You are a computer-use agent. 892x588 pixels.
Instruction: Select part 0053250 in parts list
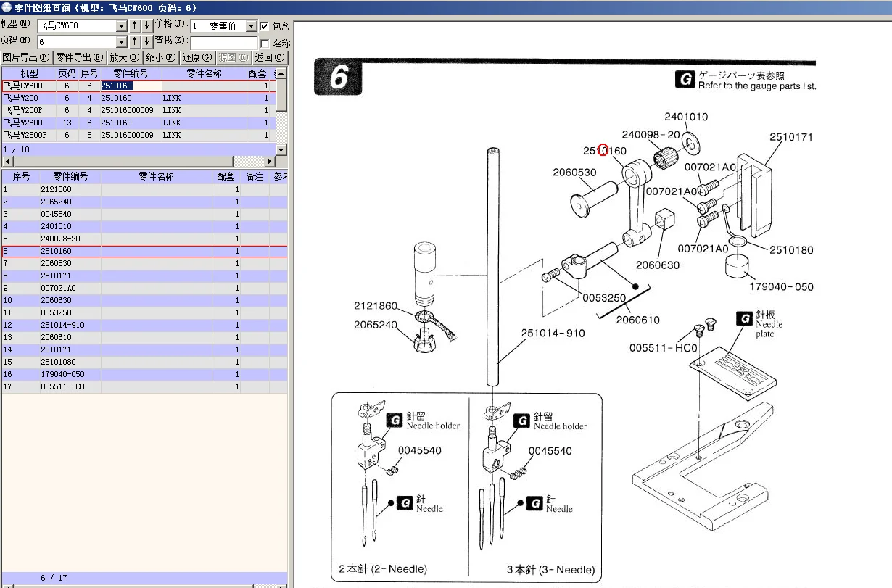144,312
